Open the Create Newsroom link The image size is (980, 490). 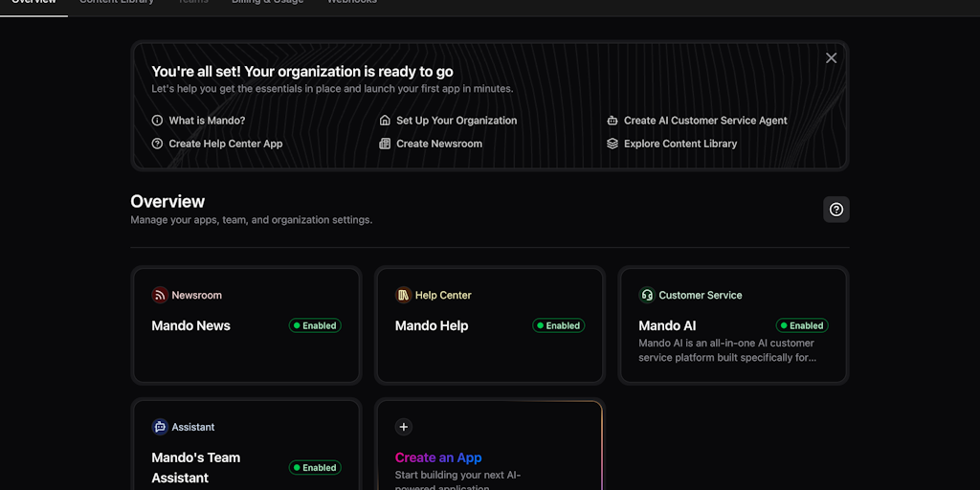point(439,144)
